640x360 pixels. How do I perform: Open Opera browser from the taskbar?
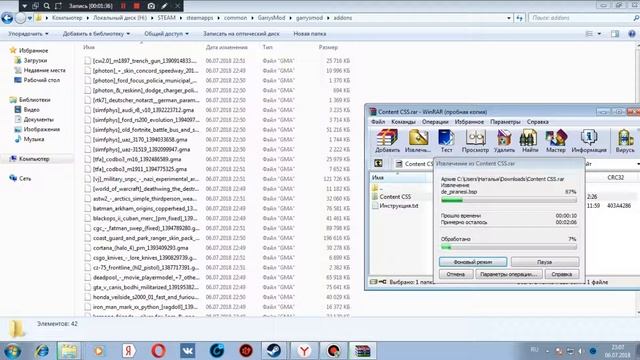point(158,351)
